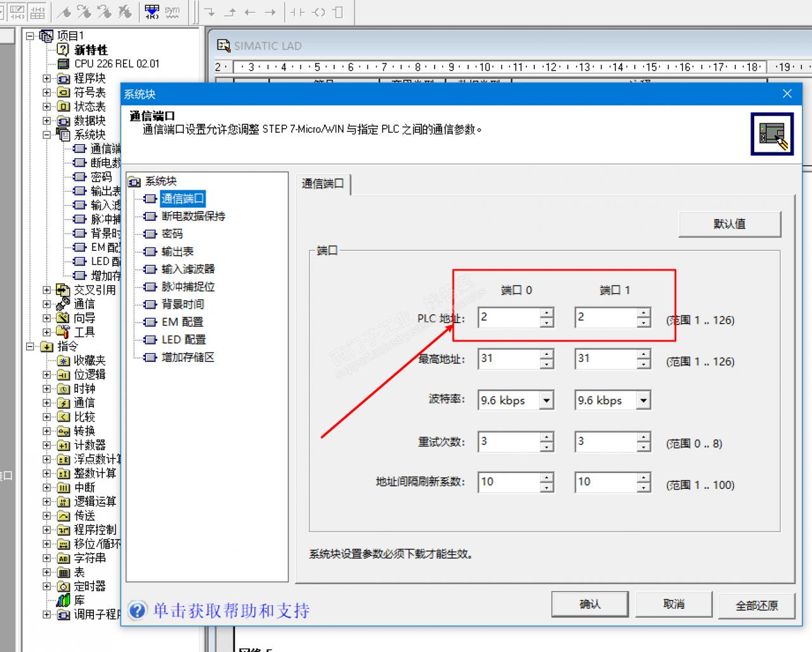Select the line right tool

pos(270,11)
